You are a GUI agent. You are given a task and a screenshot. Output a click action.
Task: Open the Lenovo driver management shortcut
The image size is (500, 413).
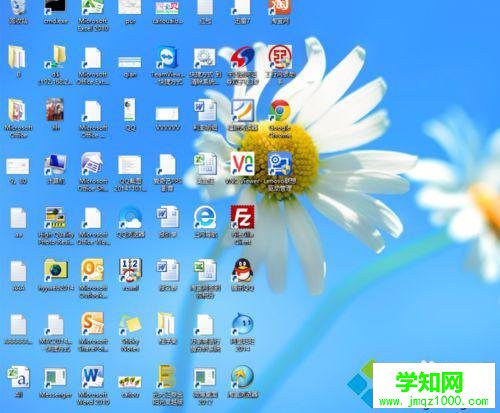pyautogui.click(x=280, y=164)
